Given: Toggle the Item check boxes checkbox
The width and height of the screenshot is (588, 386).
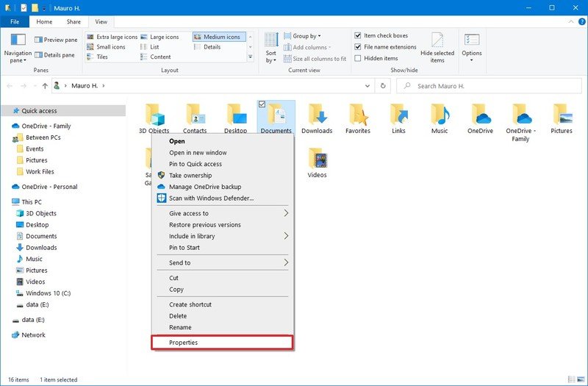Looking at the screenshot, I should (x=358, y=35).
